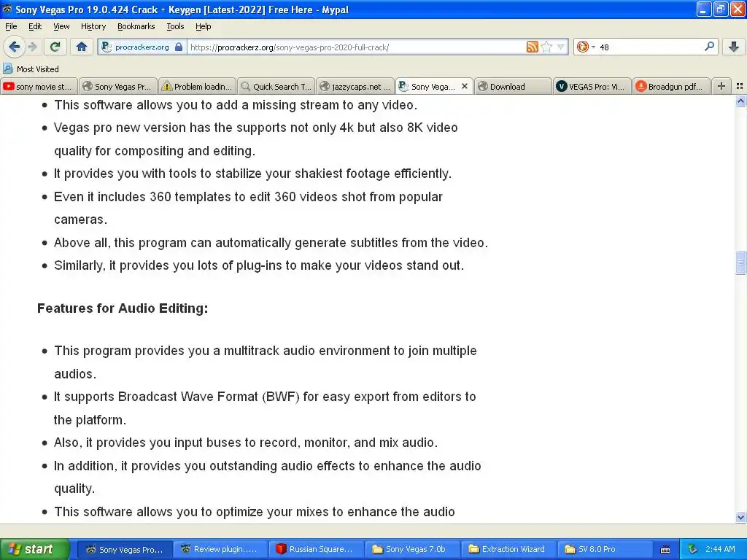Open the Edit menu

35,26
